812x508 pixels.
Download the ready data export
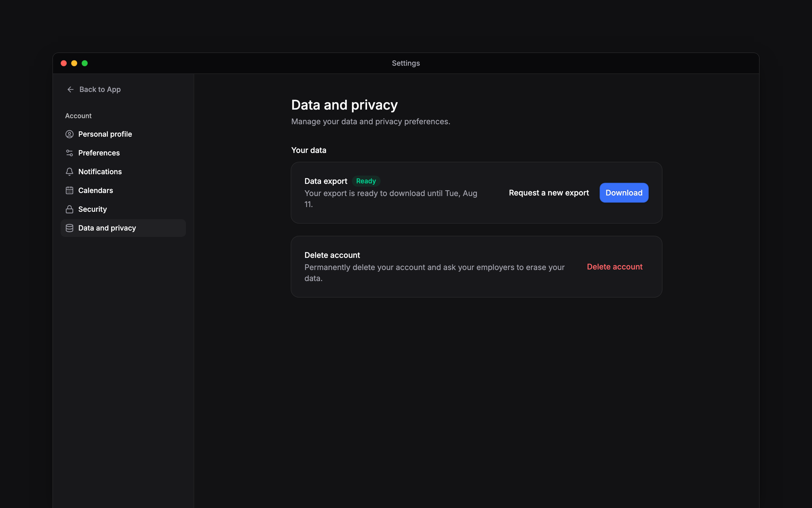tap(624, 193)
